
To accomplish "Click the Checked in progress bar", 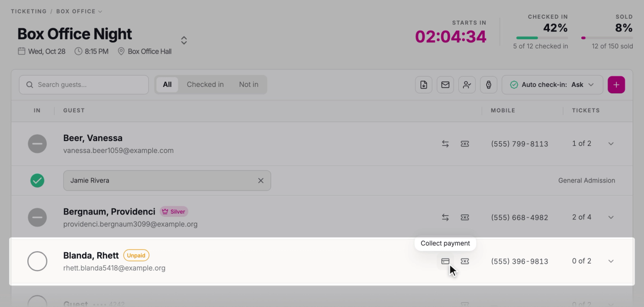I will 542,38.
